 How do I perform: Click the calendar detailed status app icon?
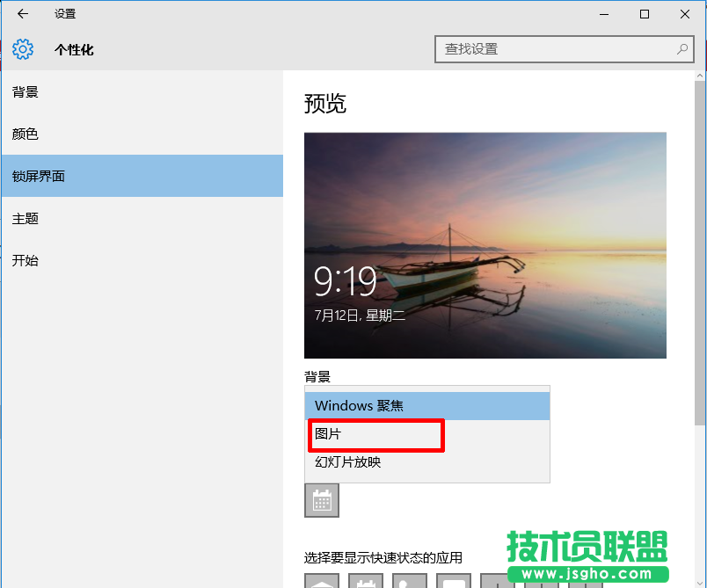click(x=322, y=500)
